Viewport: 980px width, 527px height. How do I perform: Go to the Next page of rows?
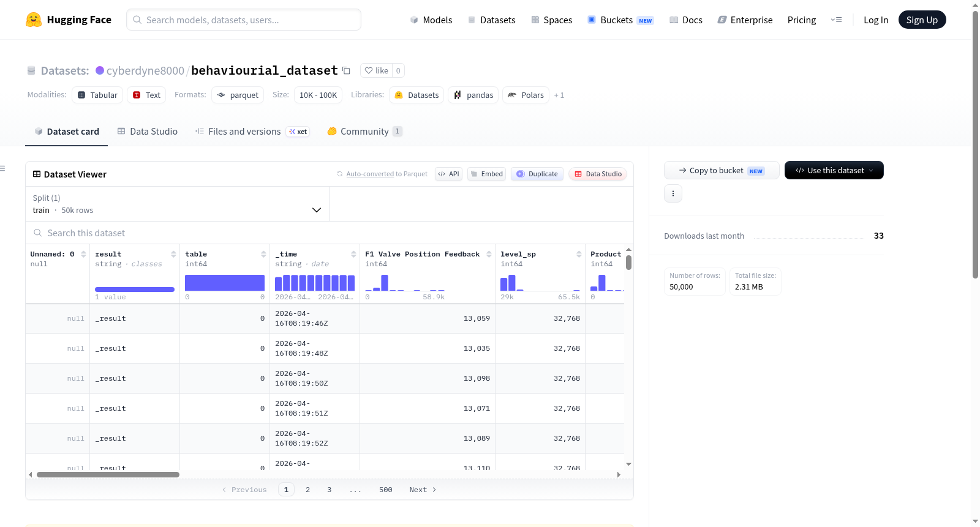coord(423,490)
